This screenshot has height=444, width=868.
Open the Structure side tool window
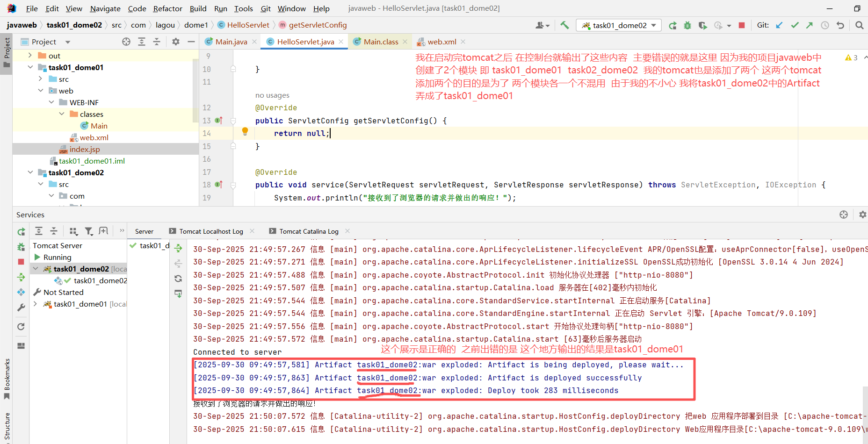pyautogui.click(x=7, y=427)
